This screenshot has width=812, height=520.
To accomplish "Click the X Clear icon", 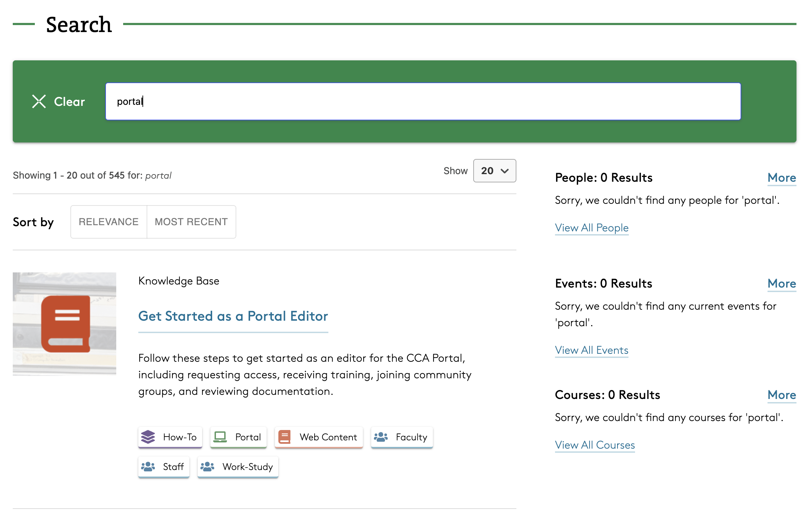I will pyautogui.click(x=39, y=101).
